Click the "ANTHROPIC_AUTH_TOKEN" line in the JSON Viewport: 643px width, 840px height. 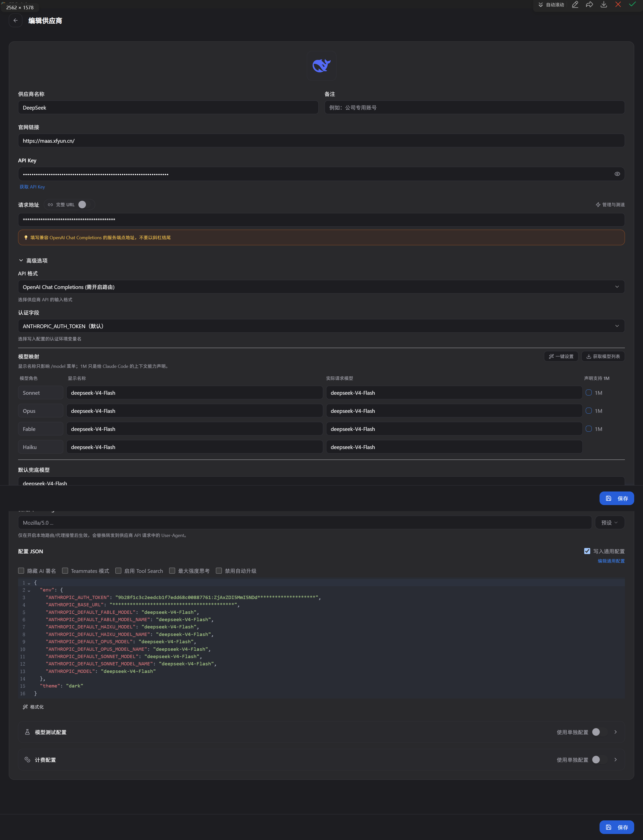pyautogui.click(x=183, y=597)
